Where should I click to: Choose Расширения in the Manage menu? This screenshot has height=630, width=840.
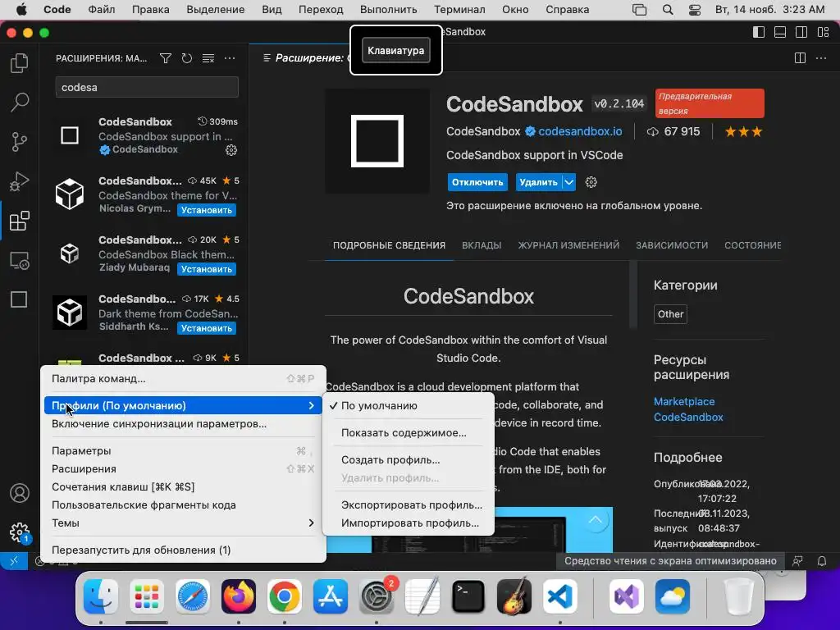point(183,468)
